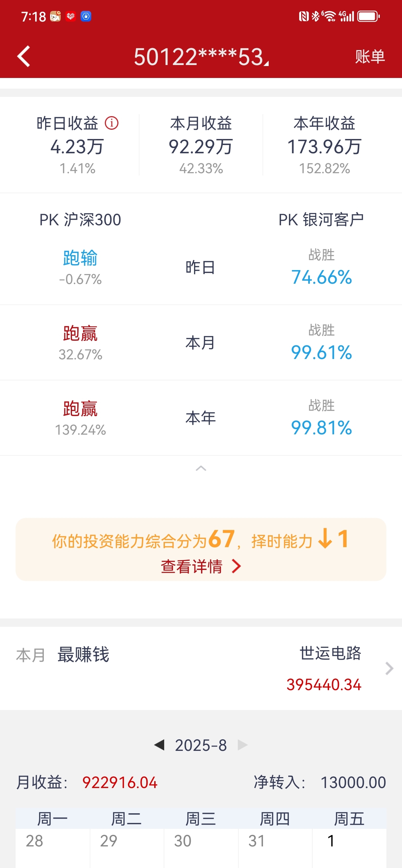The width and height of the screenshot is (402, 868).
Task: Expand the account number 50122****53 dropdown
Action: pos(201,57)
